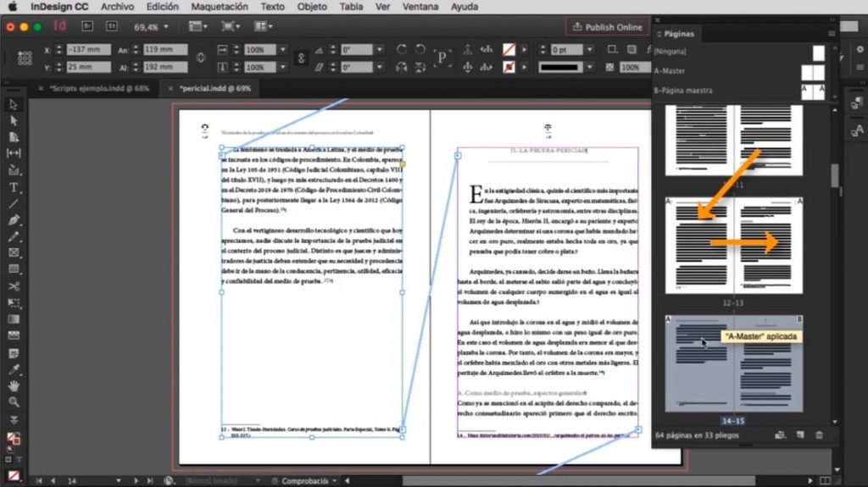Click the create new page icon
This screenshot has height=487, width=868.
tap(798, 435)
